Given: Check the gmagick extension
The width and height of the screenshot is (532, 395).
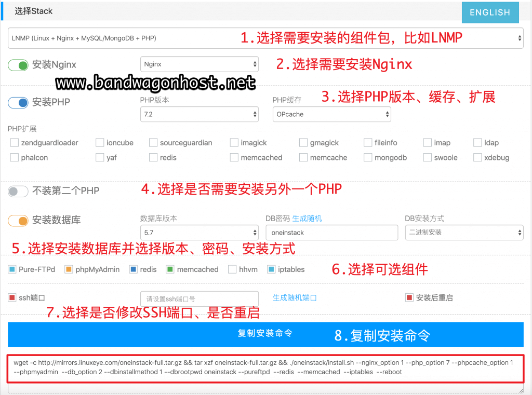Looking at the screenshot, I should 303,142.
